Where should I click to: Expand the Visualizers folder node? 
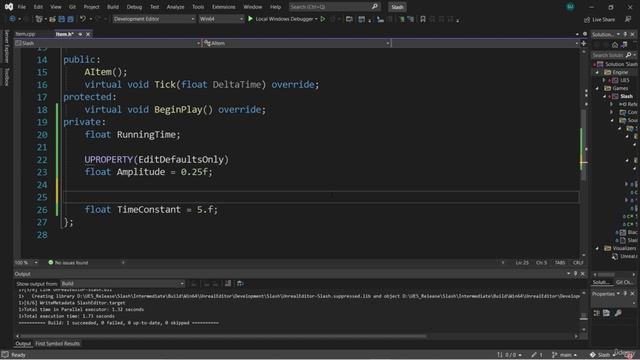coord(597,248)
